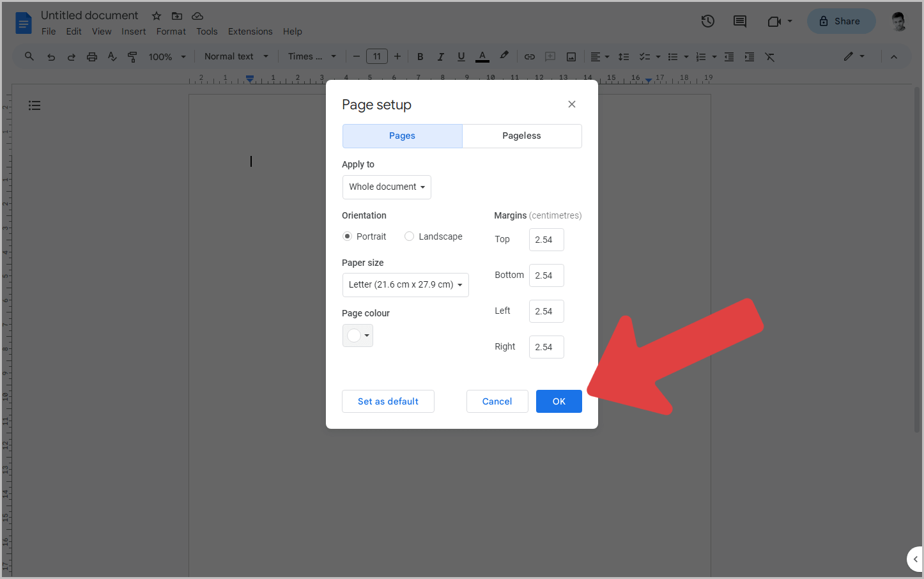
Task: Select the Portrait orientation radio button
Action: tap(347, 236)
